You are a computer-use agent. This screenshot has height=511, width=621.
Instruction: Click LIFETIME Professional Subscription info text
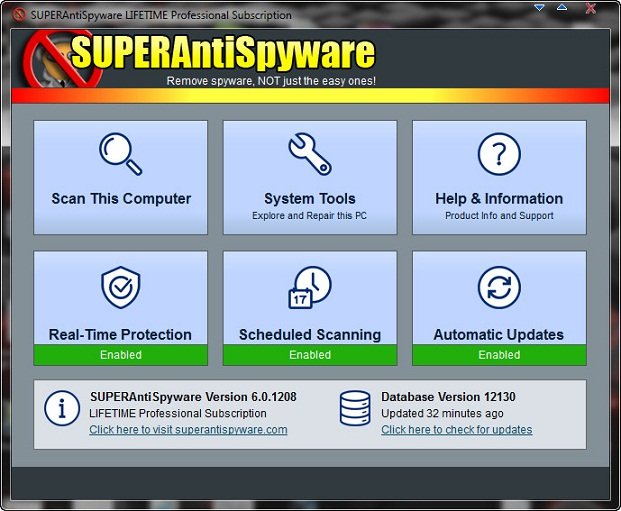(x=178, y=414)
